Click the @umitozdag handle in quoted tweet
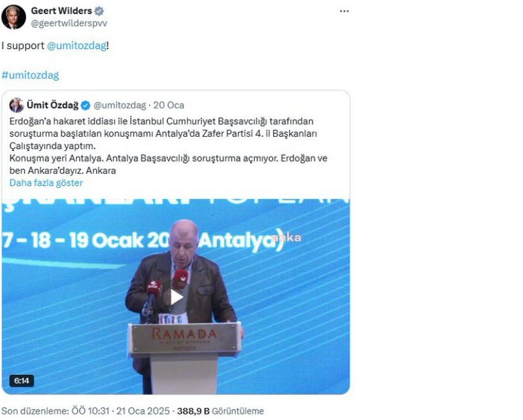 [x=120, y=105]
